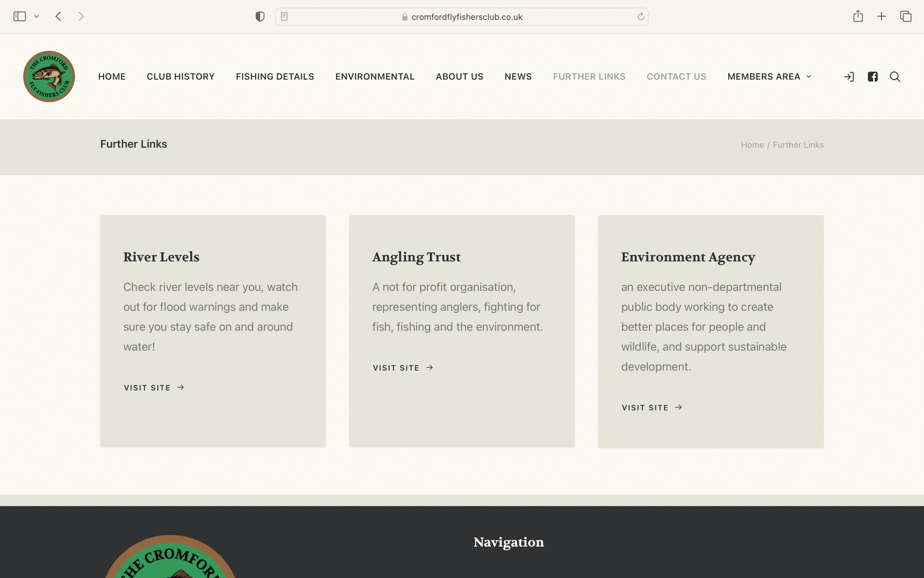Click the Further Links page title
The width and height of the screenshot is (924, 578).
[x=133, y=144]
